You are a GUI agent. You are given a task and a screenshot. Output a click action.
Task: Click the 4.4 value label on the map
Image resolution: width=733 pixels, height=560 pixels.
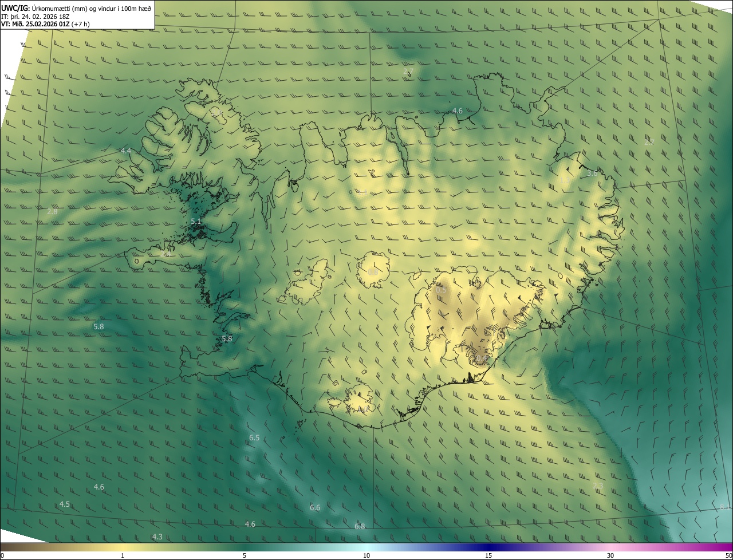pyautogui.click(x=126, y=151)
